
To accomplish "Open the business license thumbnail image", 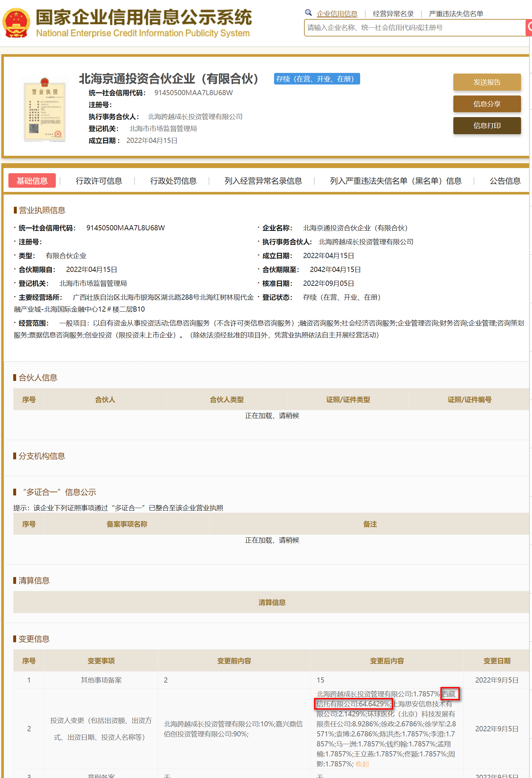I will 44,110.
